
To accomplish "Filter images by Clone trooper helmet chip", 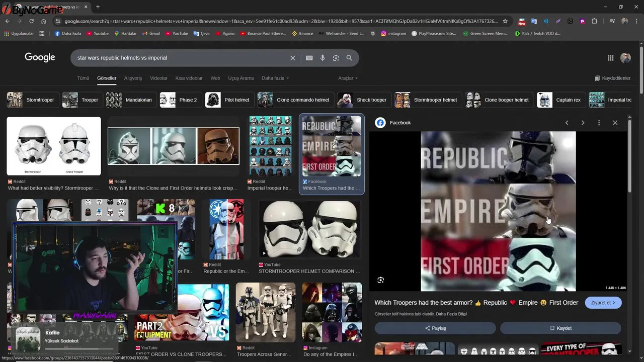I will click(x=499, y=100).
